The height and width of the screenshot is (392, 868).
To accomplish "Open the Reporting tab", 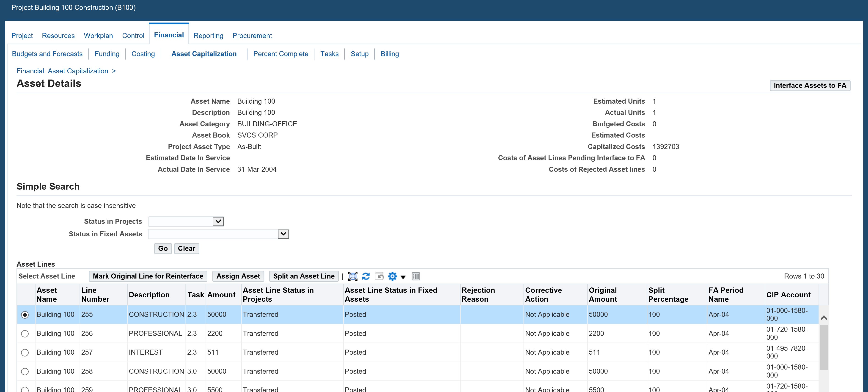I will [x=208, y=36].
